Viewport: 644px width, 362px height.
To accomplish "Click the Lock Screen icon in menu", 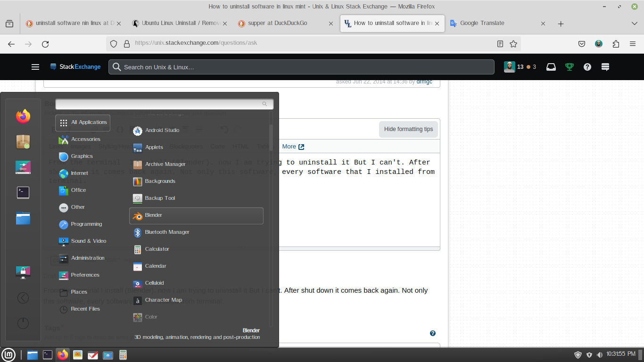I will [23, 272].
